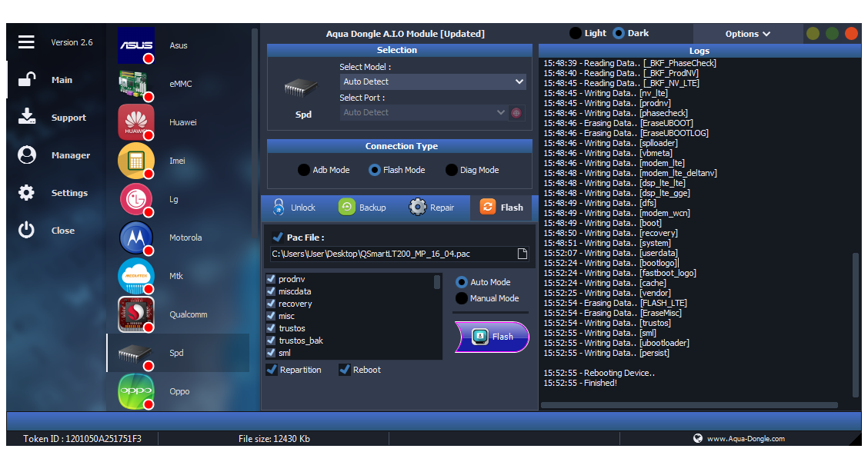The image size is (868, 452).
Task: Toggle the Repartition checkbox
Action: (x=271, y=370)
